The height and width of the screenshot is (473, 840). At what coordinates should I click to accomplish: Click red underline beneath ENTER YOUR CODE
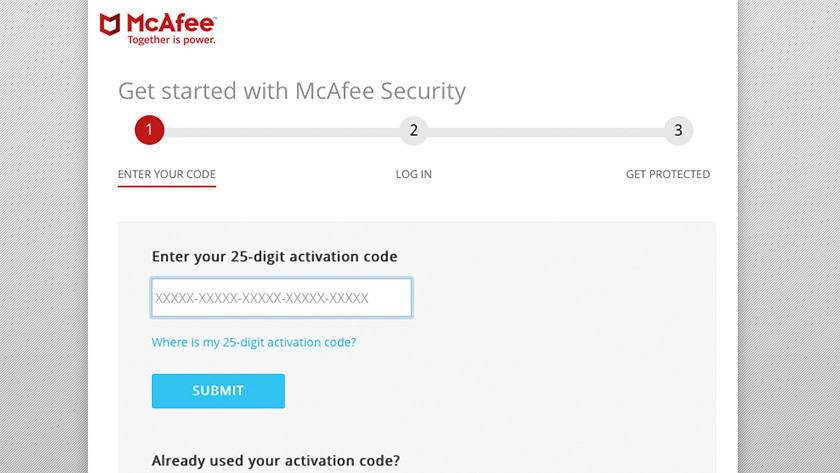coord(167,186)
